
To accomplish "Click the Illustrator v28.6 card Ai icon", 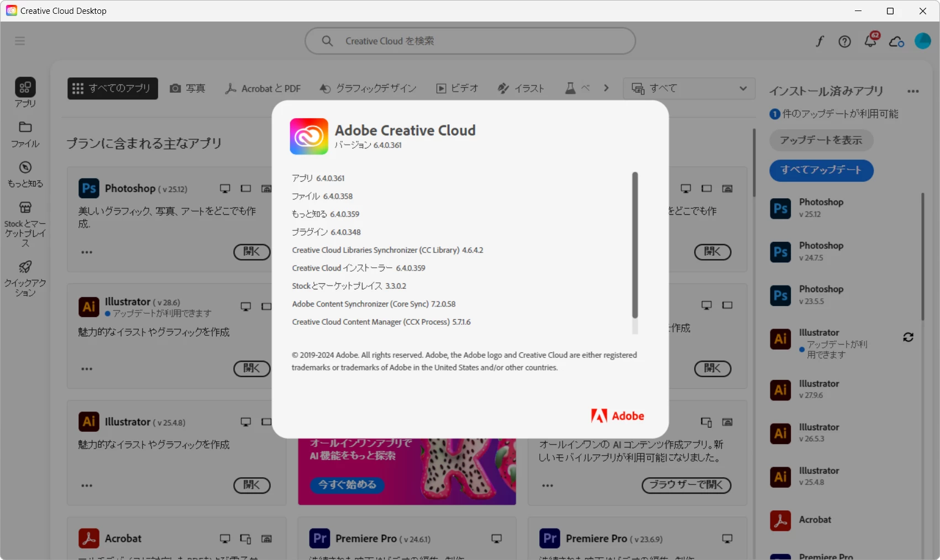I will (89, 307).
